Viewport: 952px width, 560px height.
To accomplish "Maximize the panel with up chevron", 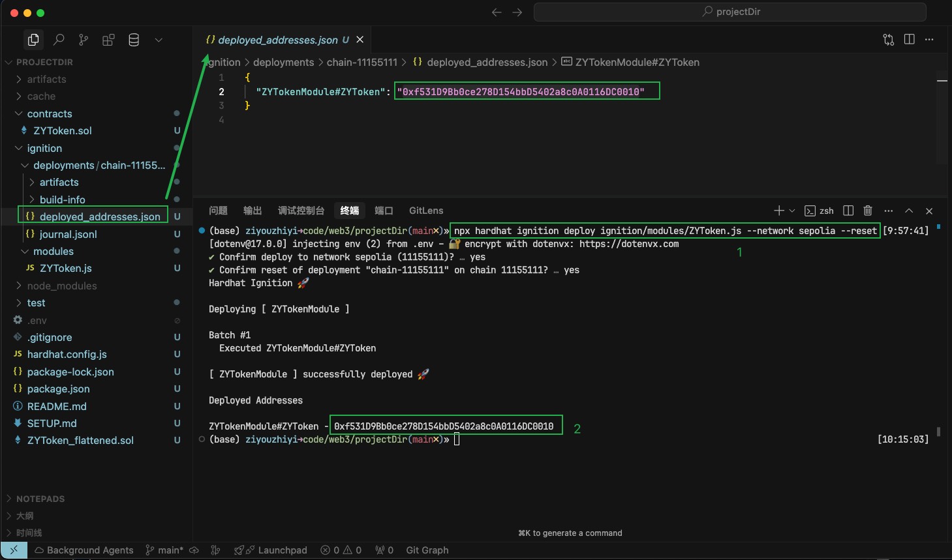I will (x=909, y=211).
